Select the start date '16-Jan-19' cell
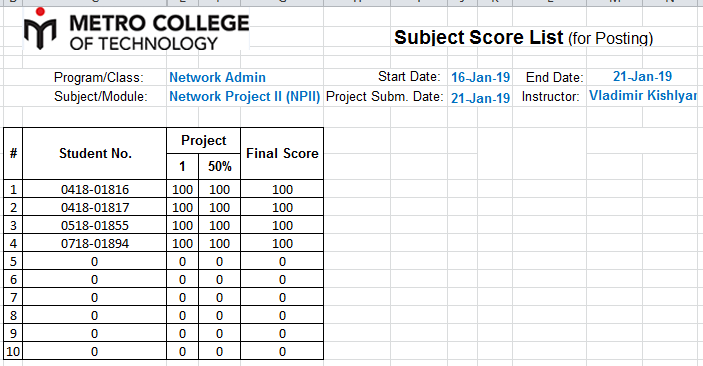This screenshot has height=366, width=703. (x=480, y=78)
